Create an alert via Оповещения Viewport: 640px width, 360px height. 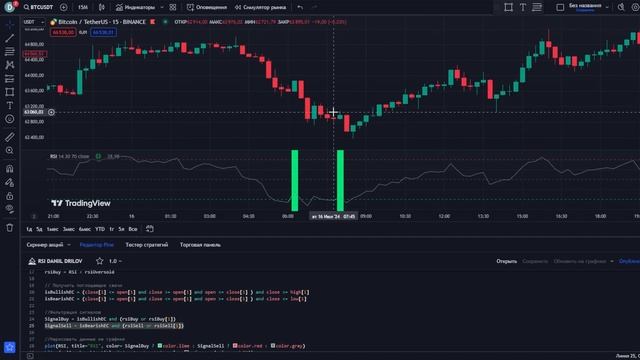coord(207,7)
